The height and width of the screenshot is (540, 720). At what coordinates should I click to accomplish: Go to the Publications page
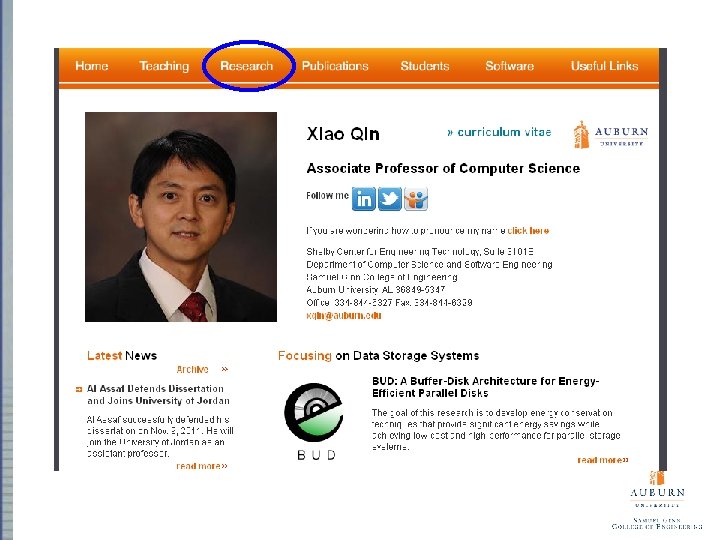335,66
